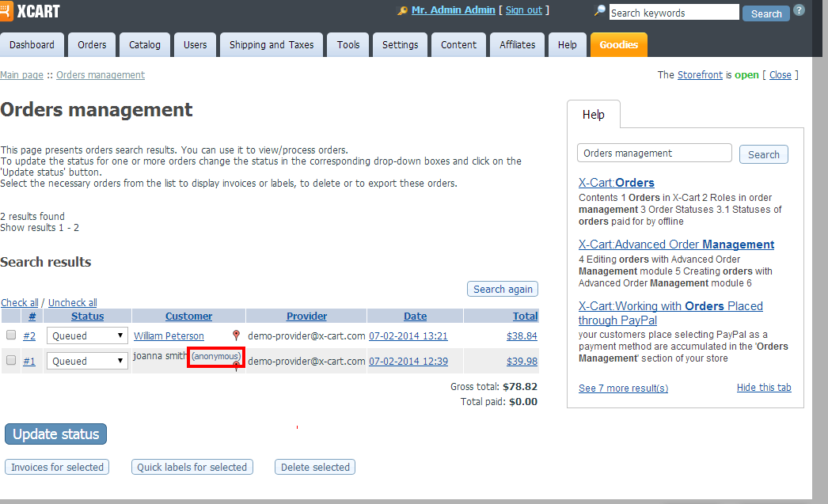Open the Catalog tab
This screenshot has height=504, width=828.
(x=145, y=45)
